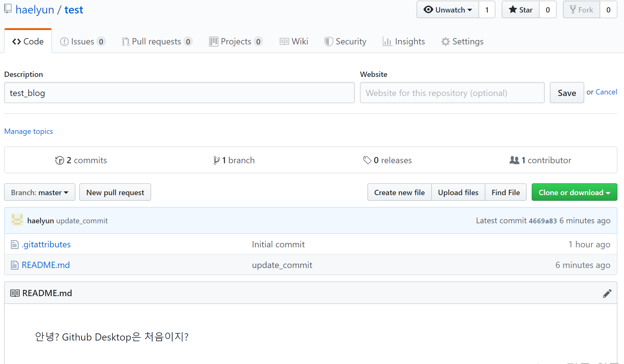Open the repository Settings tab
Screen dimensions: 624x364
point(462,41)
